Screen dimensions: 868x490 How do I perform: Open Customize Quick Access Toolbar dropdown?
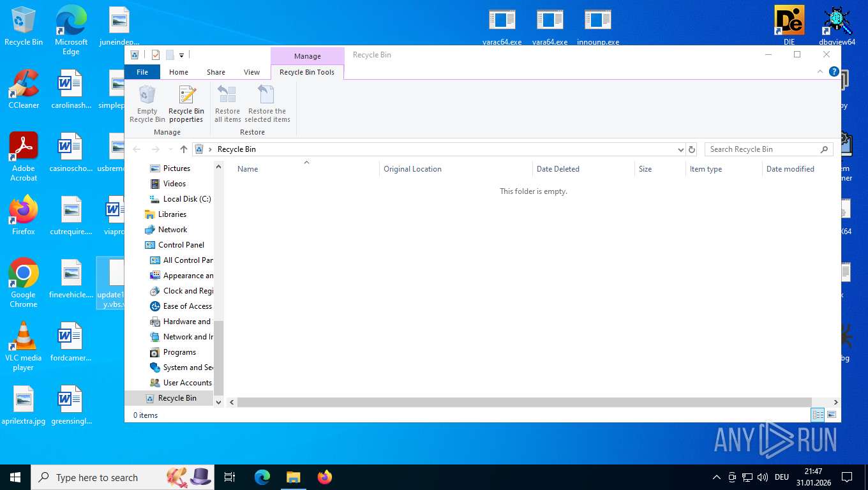pos(181,55)
